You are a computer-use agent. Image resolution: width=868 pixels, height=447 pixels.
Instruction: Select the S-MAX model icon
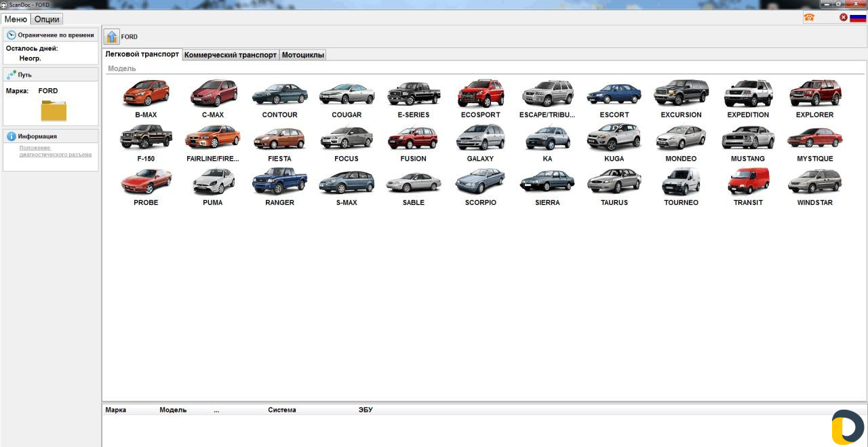point(347,181)
